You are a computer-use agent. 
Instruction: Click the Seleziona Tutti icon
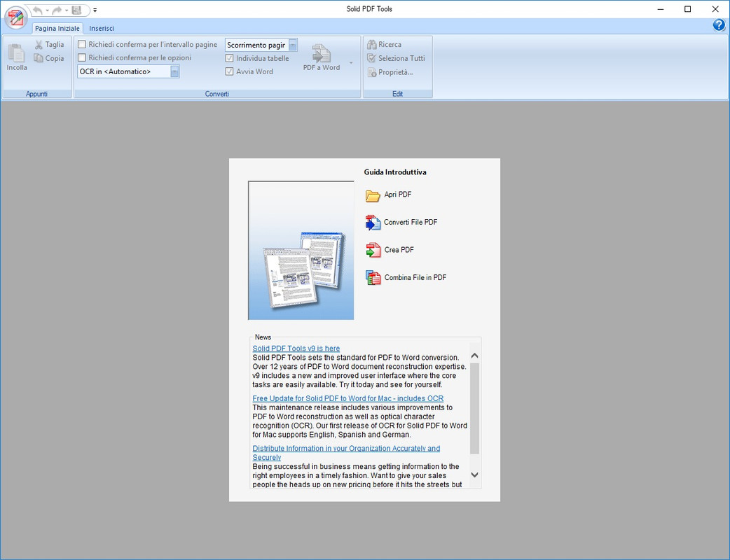click(371, 58)
